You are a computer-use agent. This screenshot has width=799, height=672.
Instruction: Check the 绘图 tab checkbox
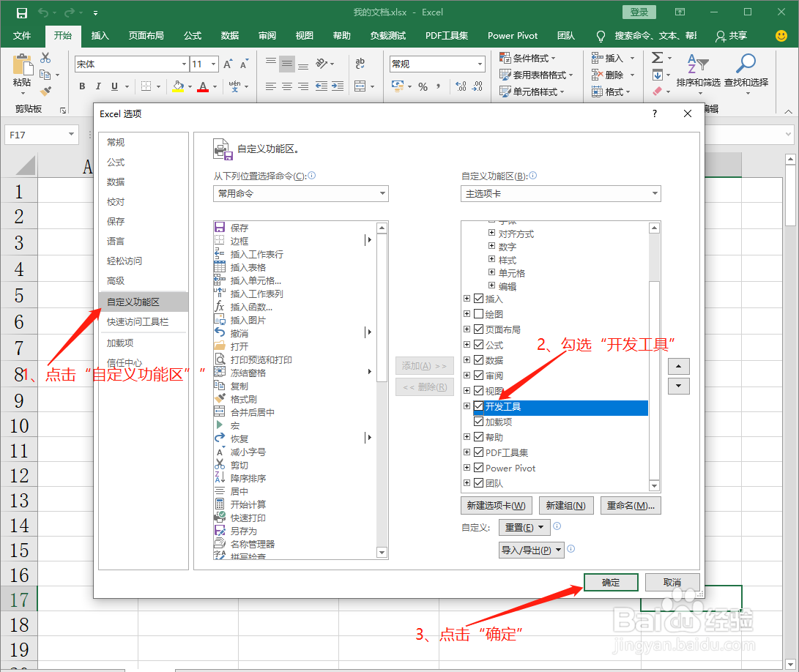478,314
